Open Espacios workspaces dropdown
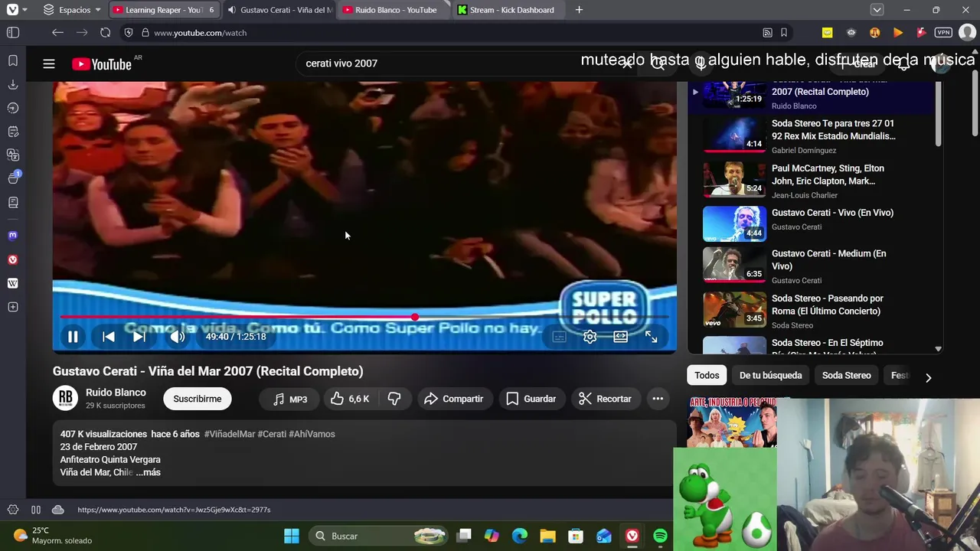Screen dimensions: 980x551 [72, 10]
